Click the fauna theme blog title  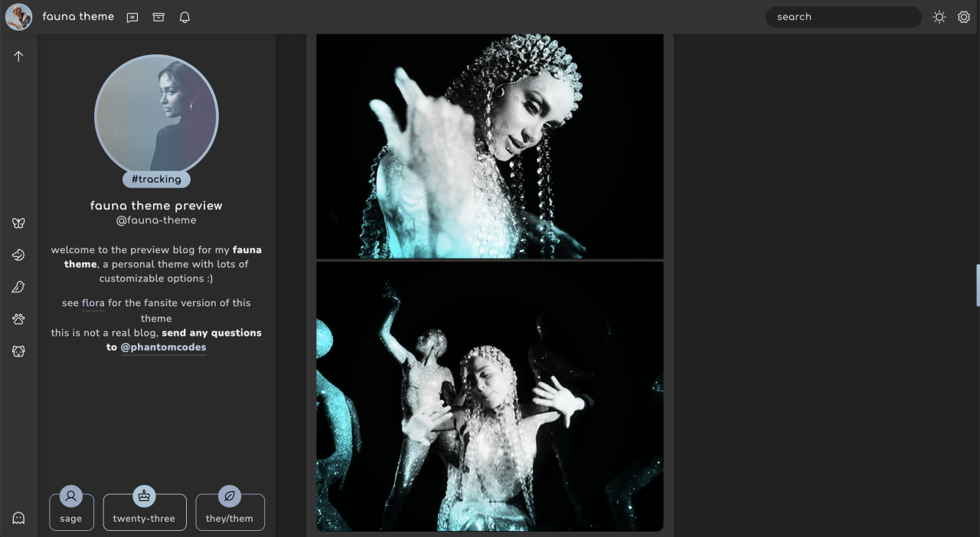pyautogui.click(x=78, y=16)
